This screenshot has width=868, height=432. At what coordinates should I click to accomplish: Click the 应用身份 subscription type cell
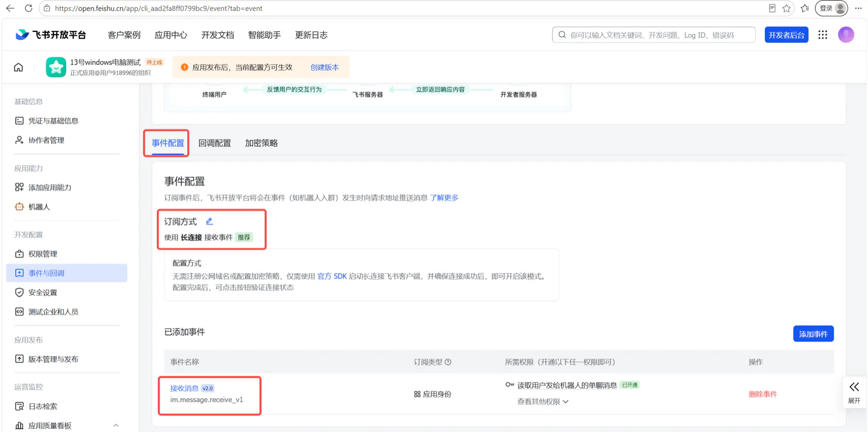point(432,394)
